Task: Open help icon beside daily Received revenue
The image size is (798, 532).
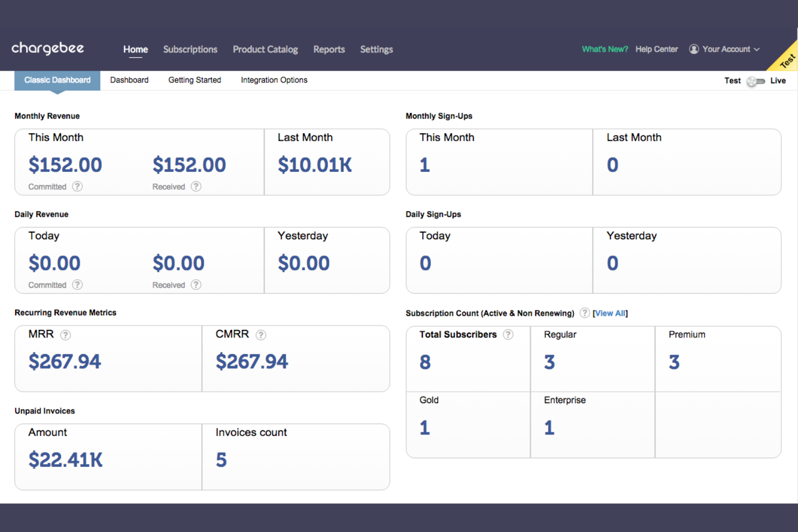Action: (x=196, y=285)
